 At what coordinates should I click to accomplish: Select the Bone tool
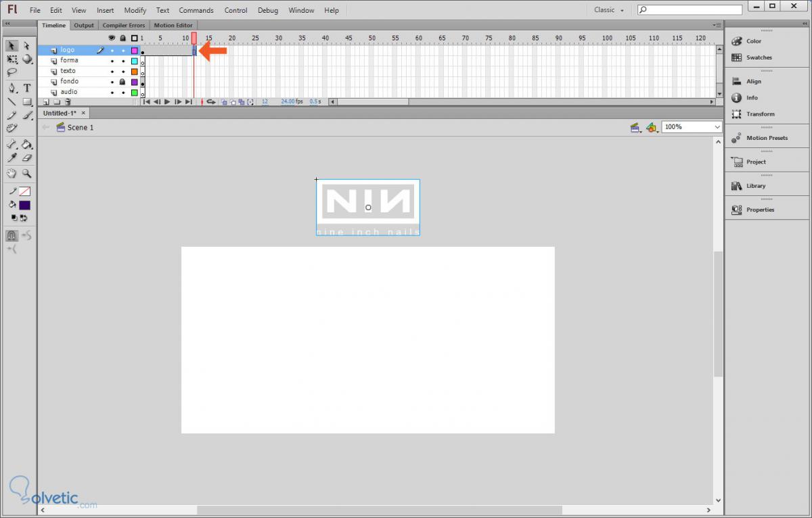coord(12,144)
